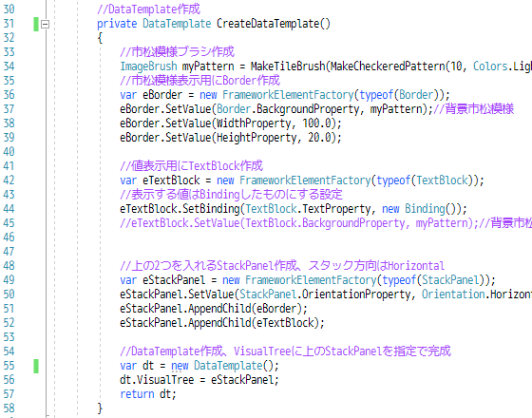Click the value '20.0' on line 39
This screenshot has height=418, width=532.
pyautogui.click(x=319, y=138)
